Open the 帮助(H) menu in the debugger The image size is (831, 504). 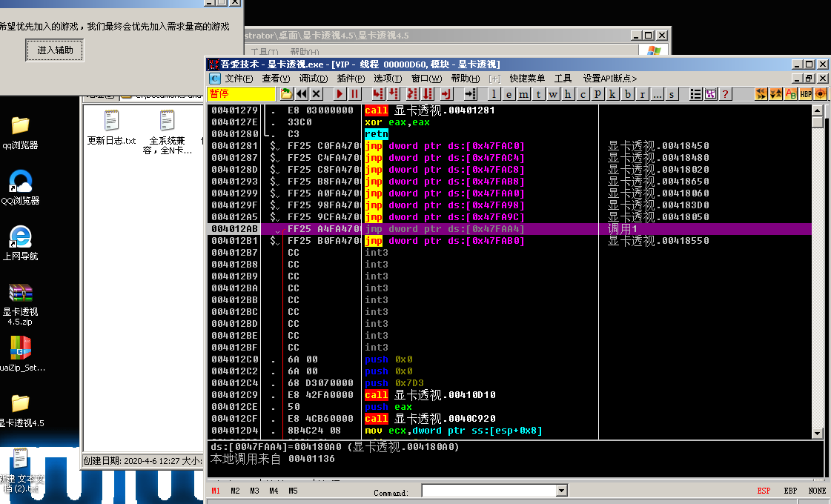point(466,79)
